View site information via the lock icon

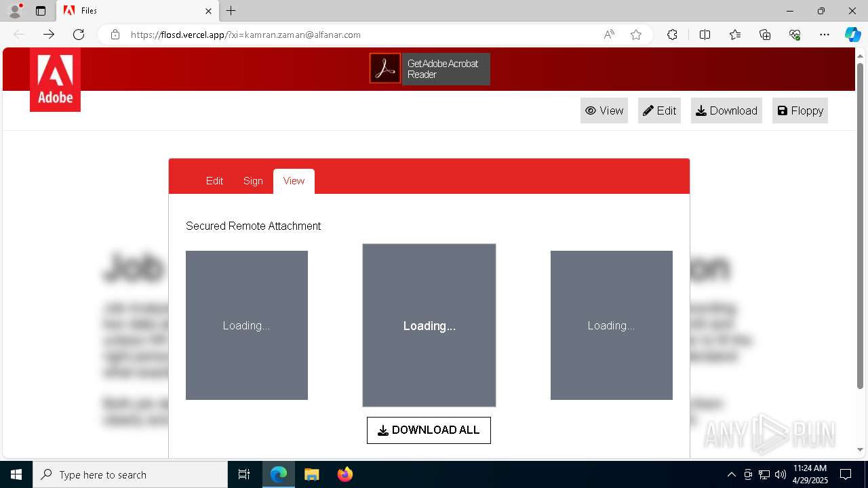[x=115, y=35]
